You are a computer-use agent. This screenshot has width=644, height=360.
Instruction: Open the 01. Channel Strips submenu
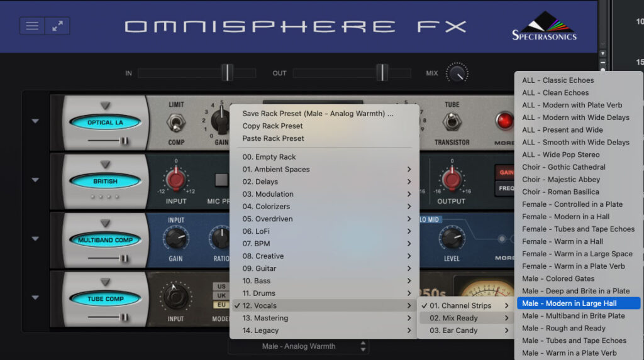point(466,305)
